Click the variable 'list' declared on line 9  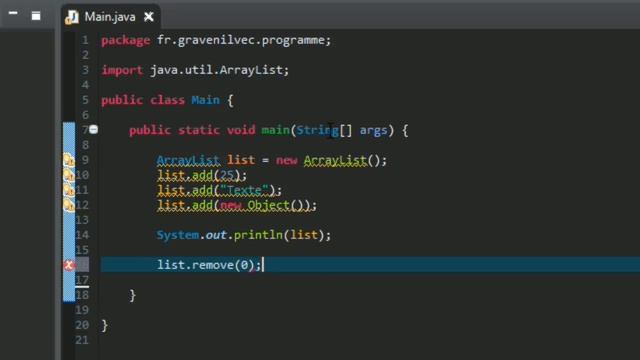(x=241, y=160)
